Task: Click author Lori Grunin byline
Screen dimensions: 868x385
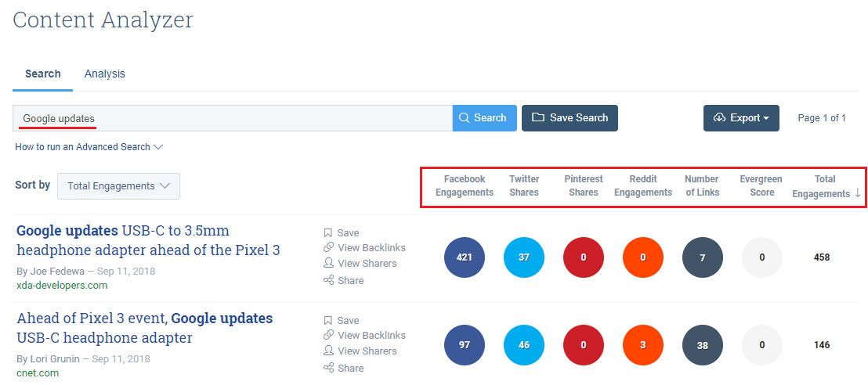Action: click(x=49, y=358)
